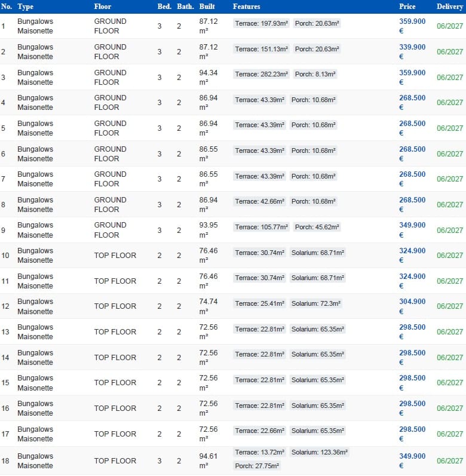466x476 pixels.
Task: Click the 94.34 m² built area cell
Action: (210, 78)
